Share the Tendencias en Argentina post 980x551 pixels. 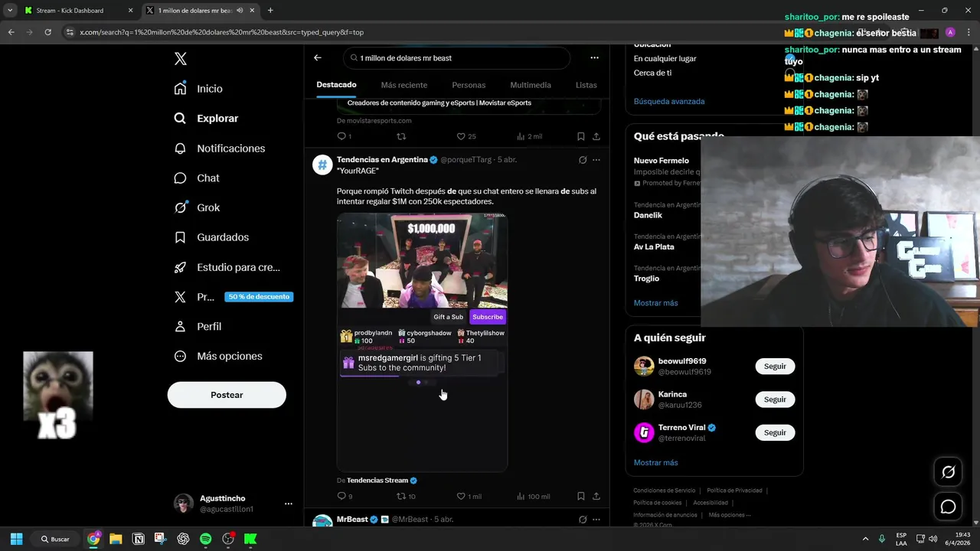point(596,496)
